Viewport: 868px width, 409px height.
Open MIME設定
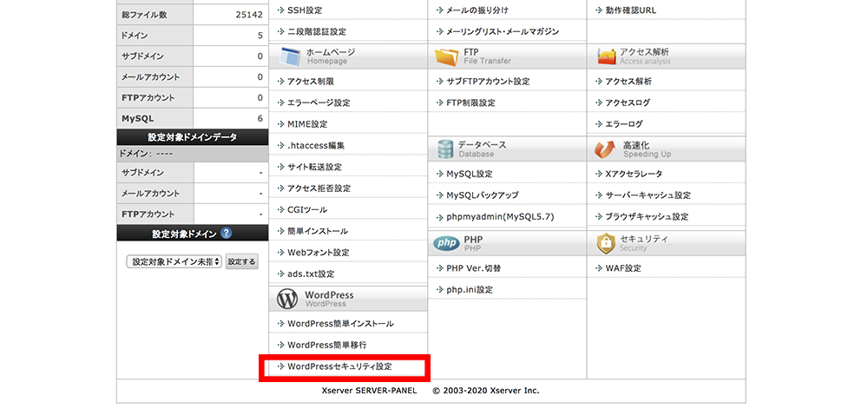coord(307,124)
